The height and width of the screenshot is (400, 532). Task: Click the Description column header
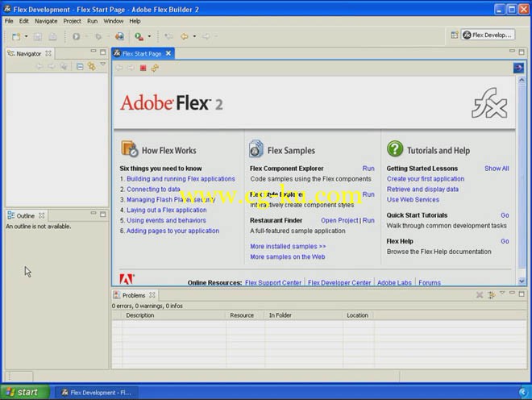pyautogui.click(x=139, y=315)
